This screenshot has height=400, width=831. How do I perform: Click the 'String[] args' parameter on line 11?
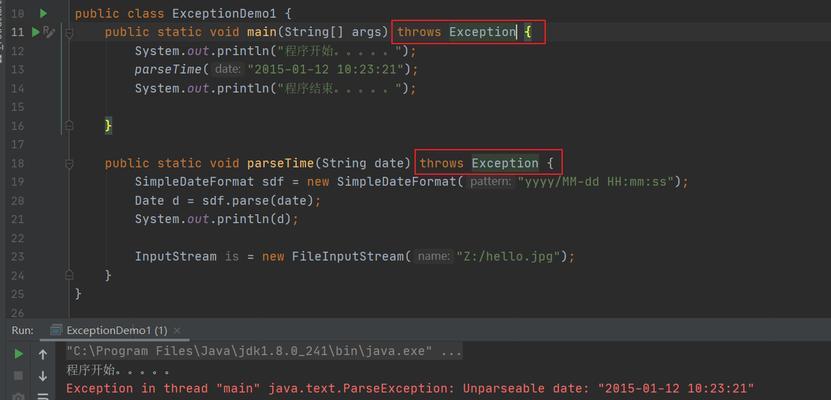coord(333,32)
